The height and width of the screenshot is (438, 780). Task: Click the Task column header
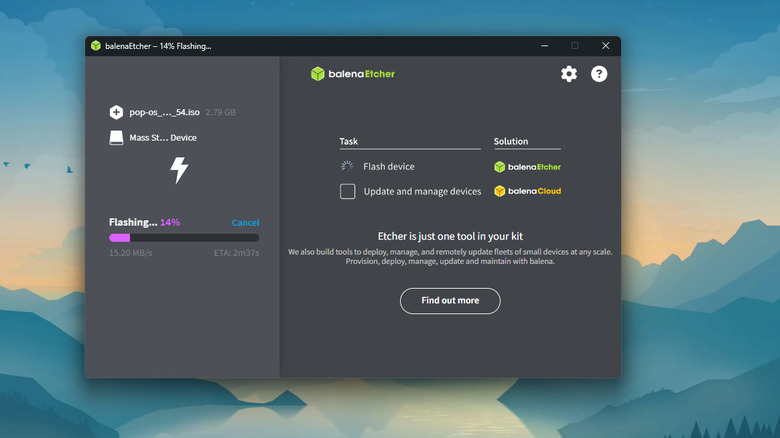pos(349,142)
